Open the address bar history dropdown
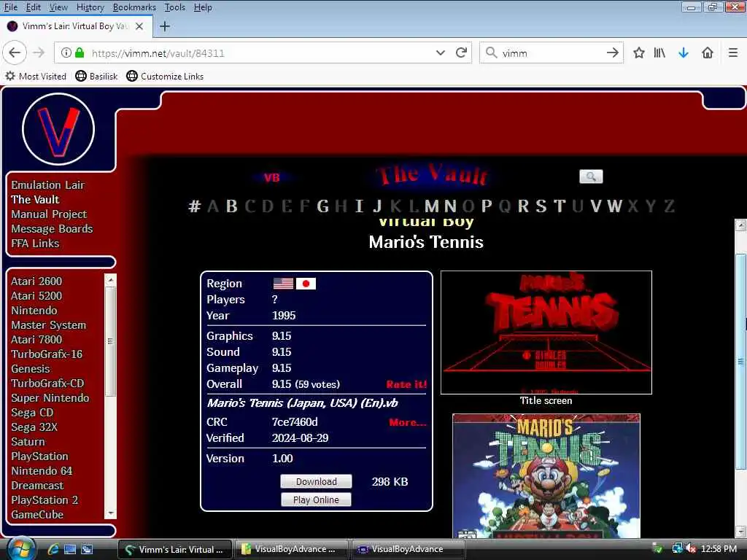This screenshot has height=560, width=747. point(440,52)
